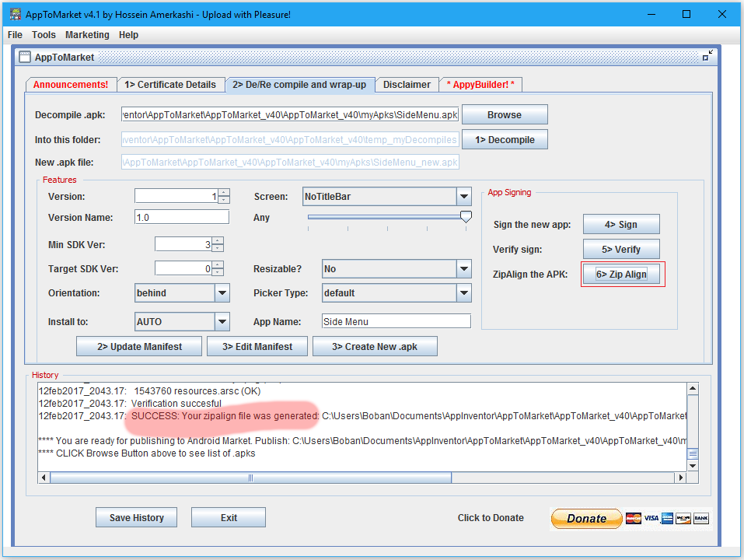Viewport: 744px width, 560px height.
Task: Click the payment cards image beside Donate
Action: (667, 518)
